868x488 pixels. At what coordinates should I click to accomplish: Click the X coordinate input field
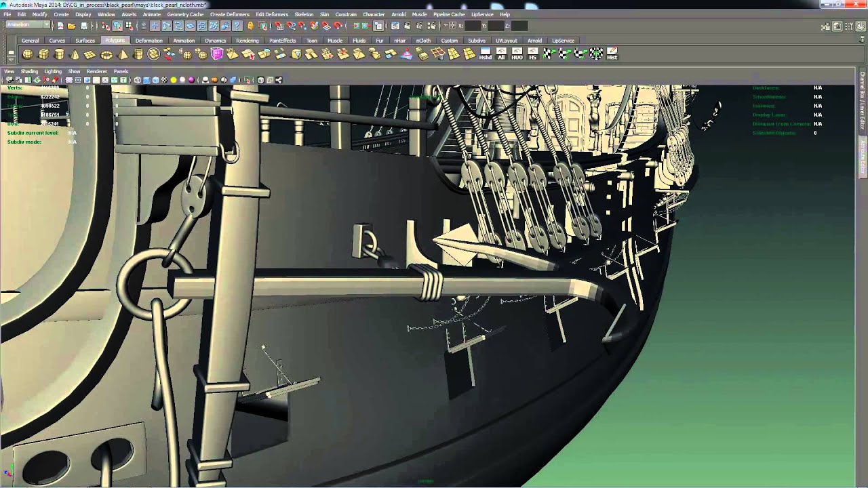[x=473, y=26]
